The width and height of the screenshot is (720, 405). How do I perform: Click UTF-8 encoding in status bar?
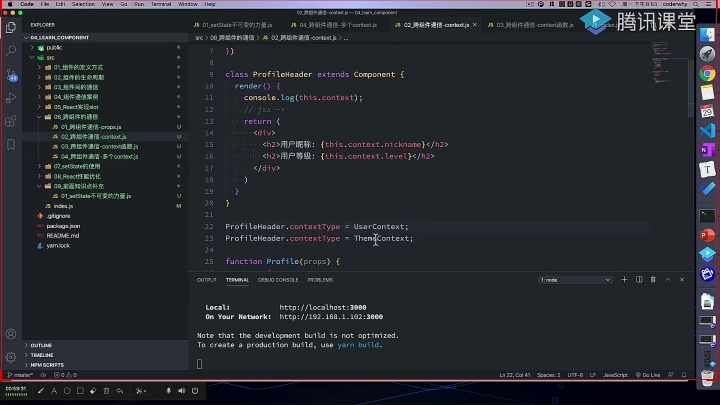click(x=575, y=375)
